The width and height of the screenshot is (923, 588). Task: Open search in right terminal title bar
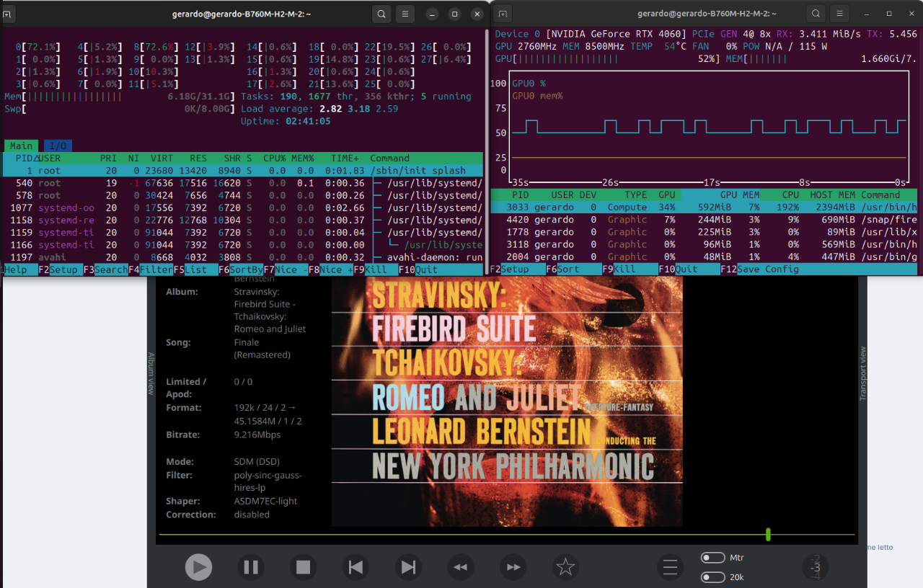pos(816,13)
